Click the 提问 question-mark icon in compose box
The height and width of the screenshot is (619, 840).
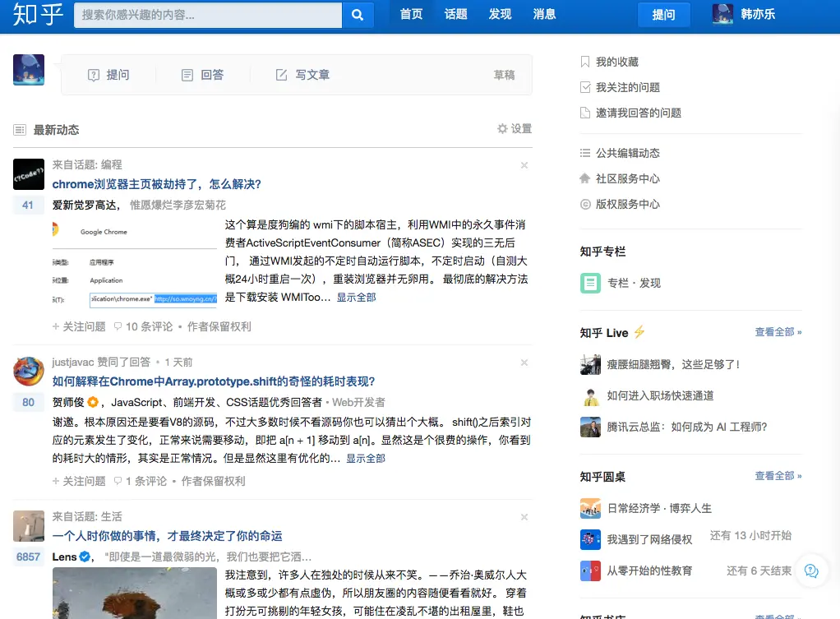[x=94, y=75]
